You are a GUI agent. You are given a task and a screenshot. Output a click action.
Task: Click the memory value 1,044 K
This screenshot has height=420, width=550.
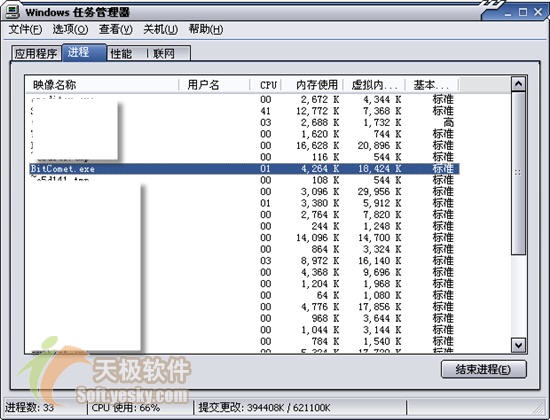(320, 330)
